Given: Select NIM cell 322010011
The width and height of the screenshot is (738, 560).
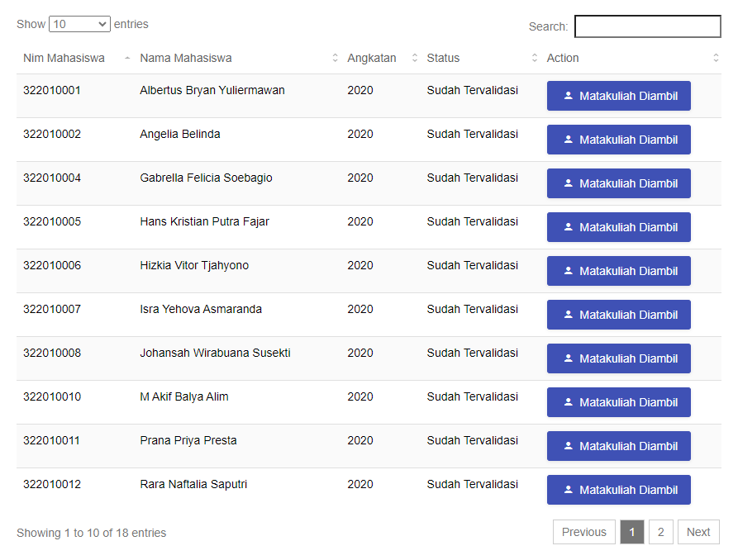Looking at the screenshot, I should click(x=52, y=440).
